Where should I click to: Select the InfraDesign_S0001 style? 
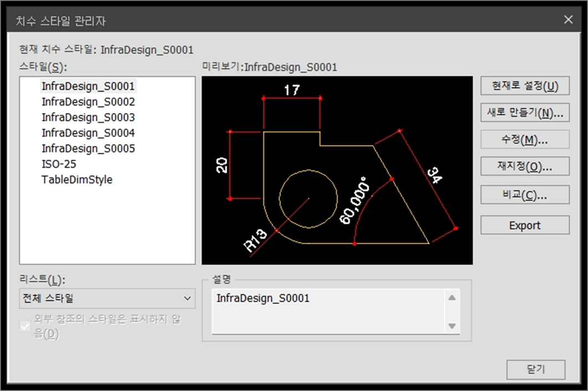[88, 86]
